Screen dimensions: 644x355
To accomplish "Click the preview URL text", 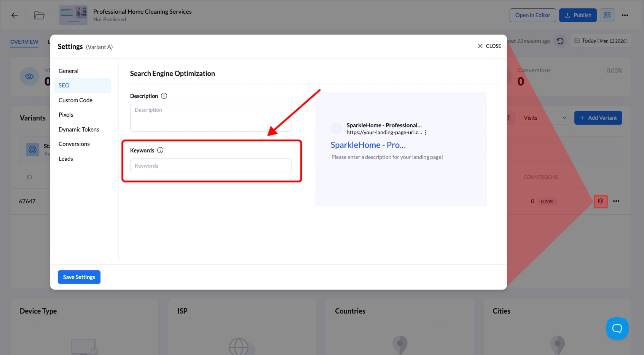I will pyautogui.click(x=384, y=133).
